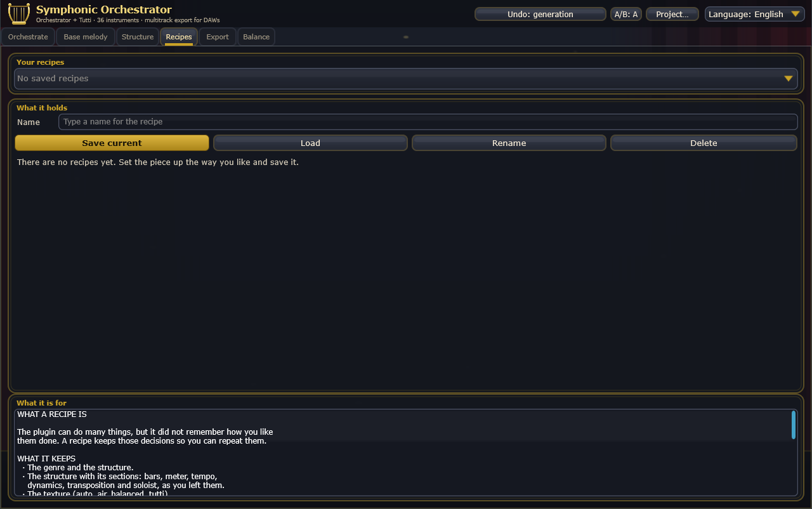The image size is (812, 509).
Task: Click the Symphonic Orchestrator title text
Action: [x=104, y=10]
